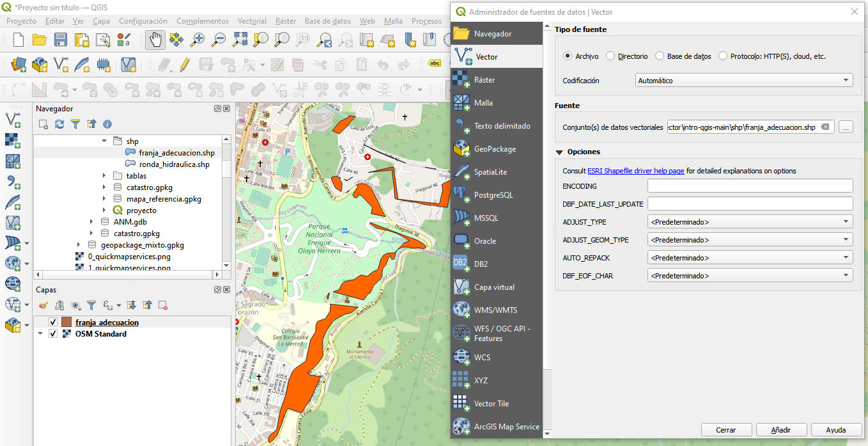
Task: Select mapa_referencia.gpkg in Navegador
Action: pos(164,199)
